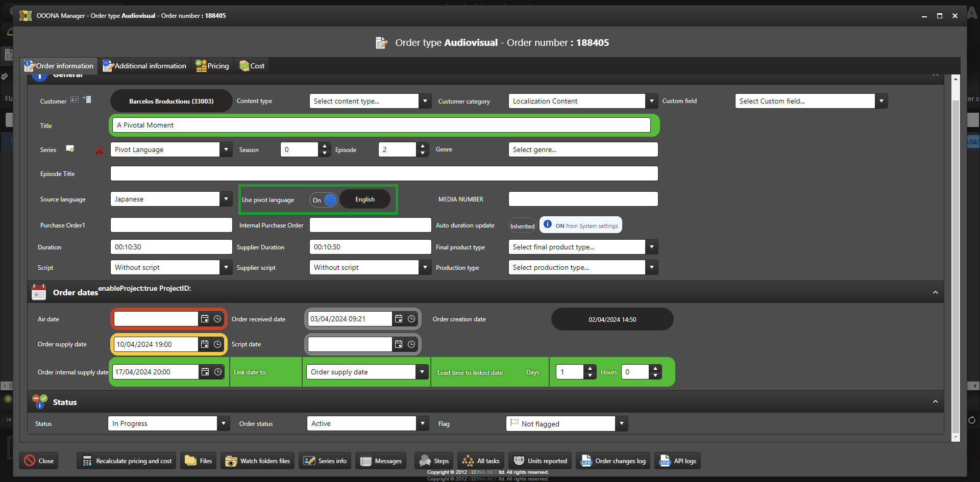Expand the Customer category dropdown

[651, 101]
